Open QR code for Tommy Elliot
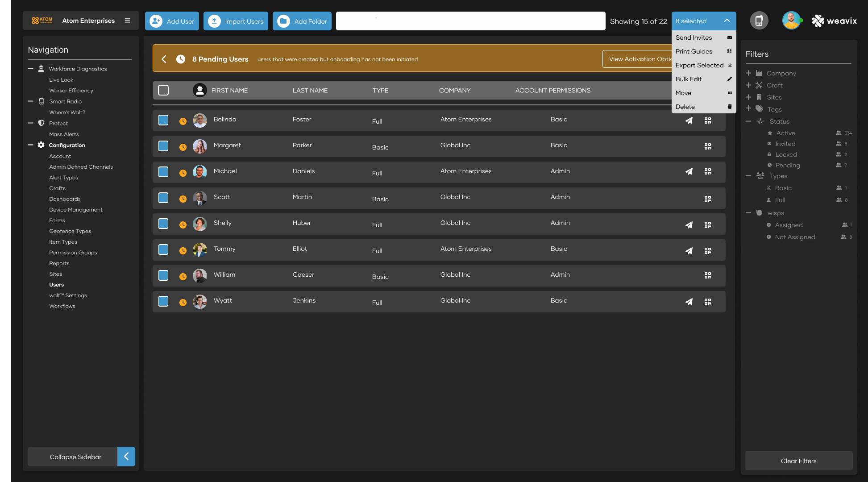The image size is (868, 482). coord(708,251)
